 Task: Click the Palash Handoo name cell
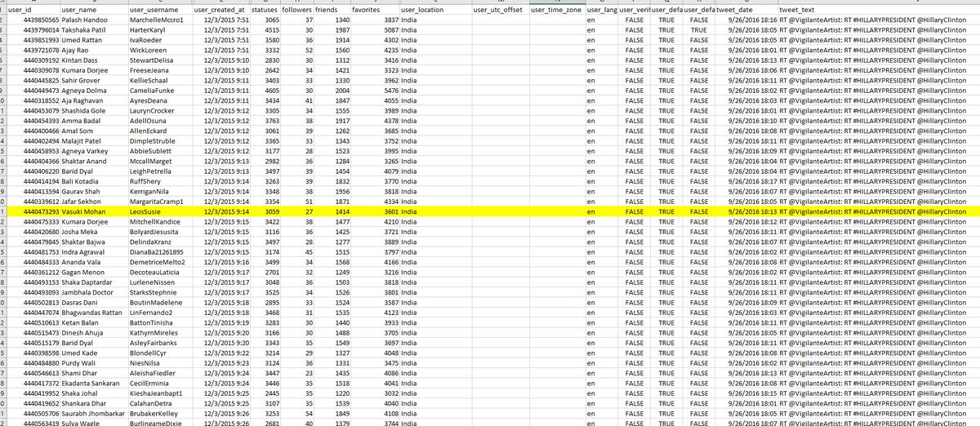[x=94, y=19]
